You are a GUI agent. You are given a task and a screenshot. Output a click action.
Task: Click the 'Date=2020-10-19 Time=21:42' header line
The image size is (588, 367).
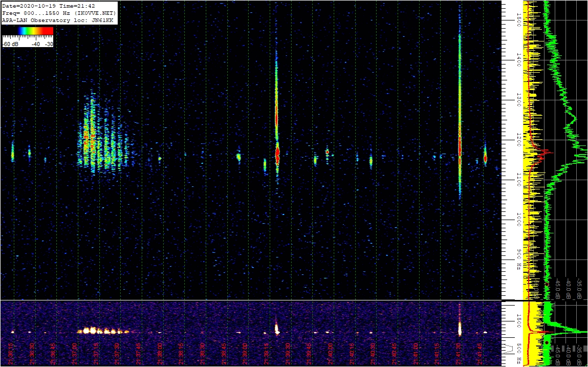point(49,6)
